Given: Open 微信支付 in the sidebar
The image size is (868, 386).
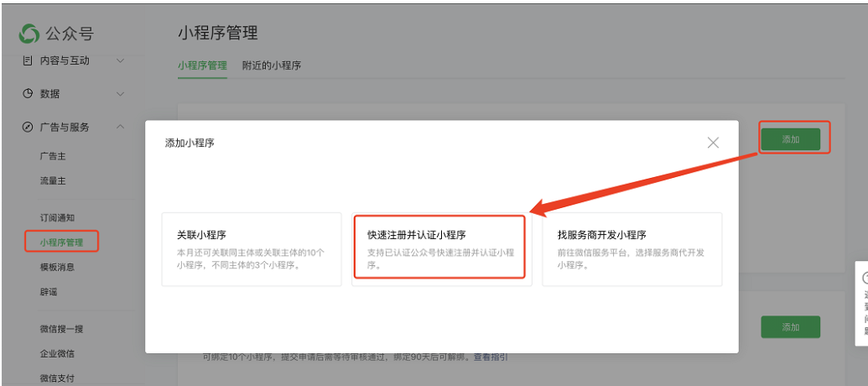Looking at the screenshot, I should point(57,378).
